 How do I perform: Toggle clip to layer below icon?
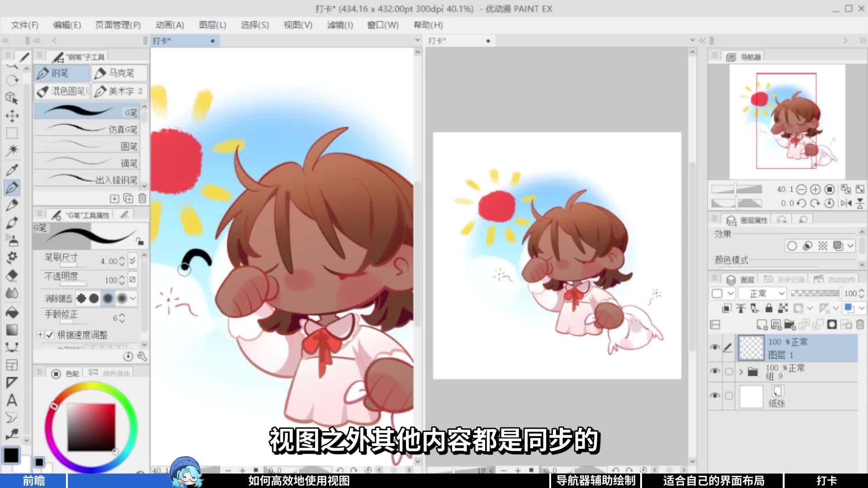[x=727, y=308]
